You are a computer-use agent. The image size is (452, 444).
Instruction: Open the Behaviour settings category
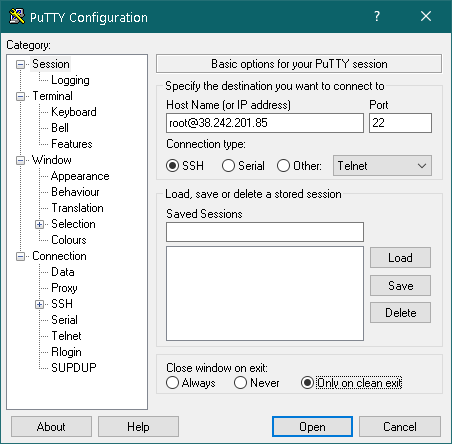point(75,192)
